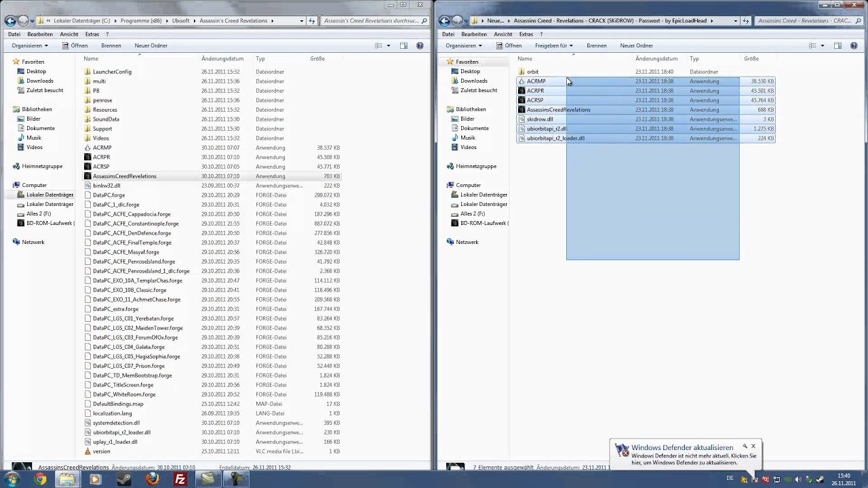Viewport: 868px width, 488px height.
Task: Click Neuer Ordner in left window
Action: click(x=151, y=45)
